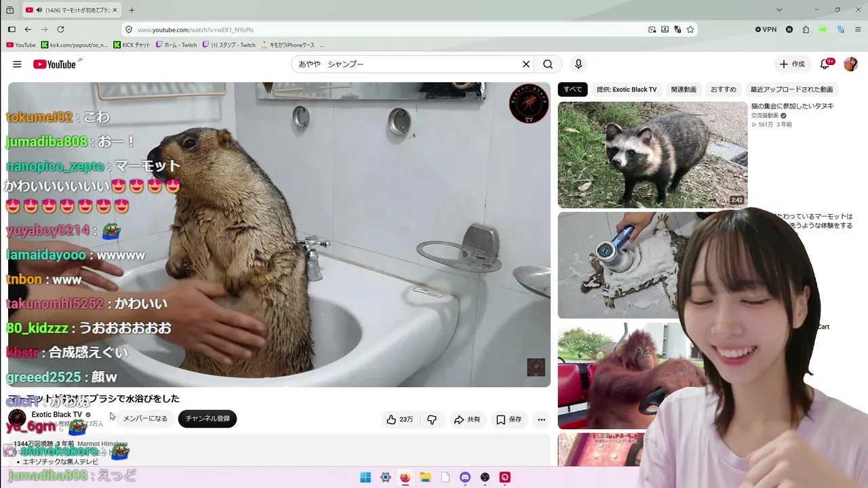Open the 作成 create button
Screen dimensions: 868x488
coord(791,64)
